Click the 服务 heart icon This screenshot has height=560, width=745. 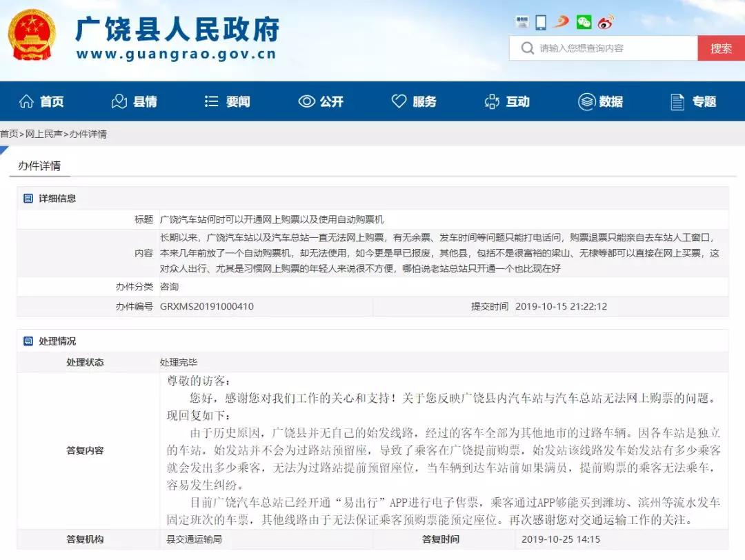(399, 101)
